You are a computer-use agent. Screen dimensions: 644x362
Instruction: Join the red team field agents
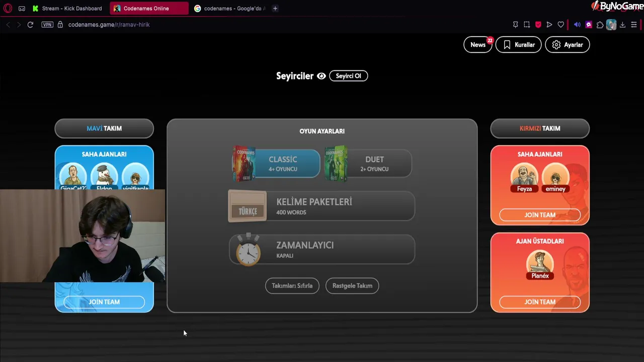pyautogui.click(x=540, y=215)
